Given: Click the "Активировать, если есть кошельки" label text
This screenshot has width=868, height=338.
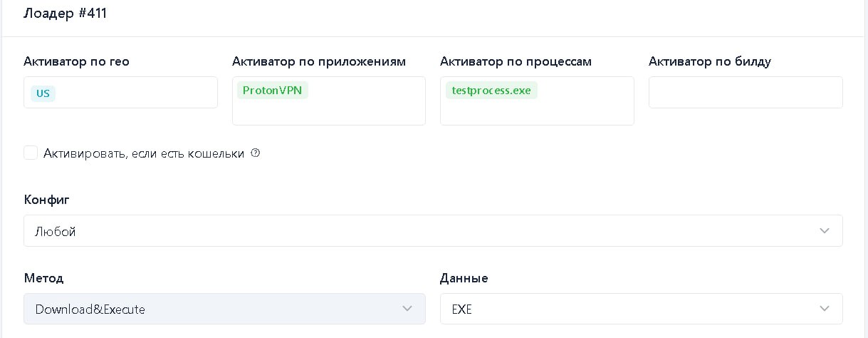Looking at the screenshot, I should (x=143, y=153).
